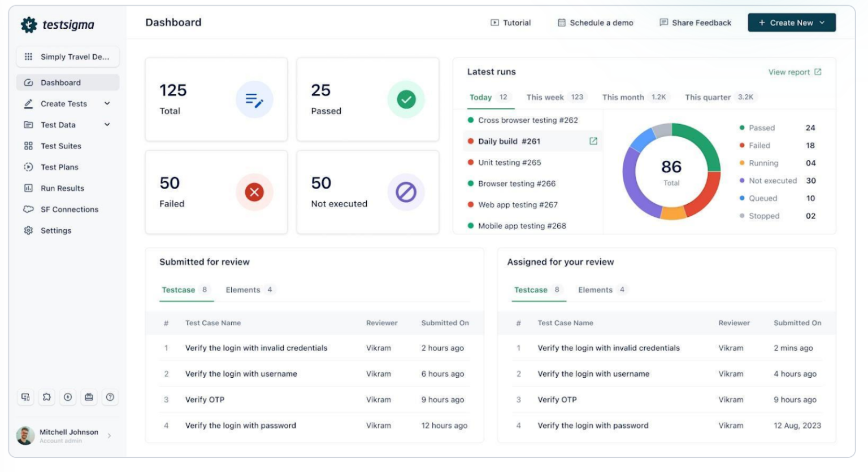868x472 pixels.
Task: Click the gift box icon near bottom left
Action: (x=89, y=397)
